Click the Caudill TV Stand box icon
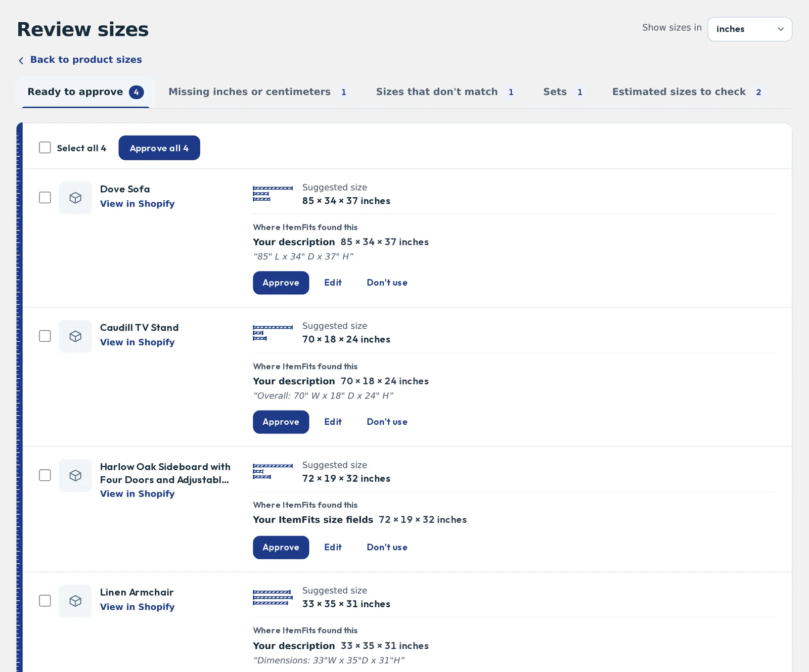The image size is (809, 672). (75, 336)
